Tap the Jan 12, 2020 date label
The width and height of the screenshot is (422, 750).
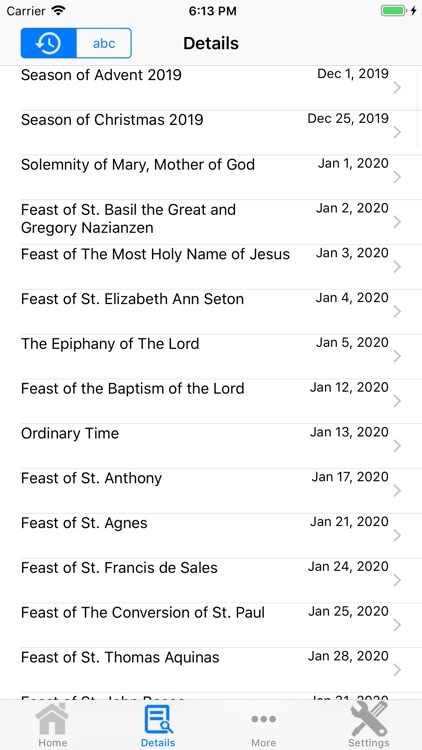pos(349,387)
